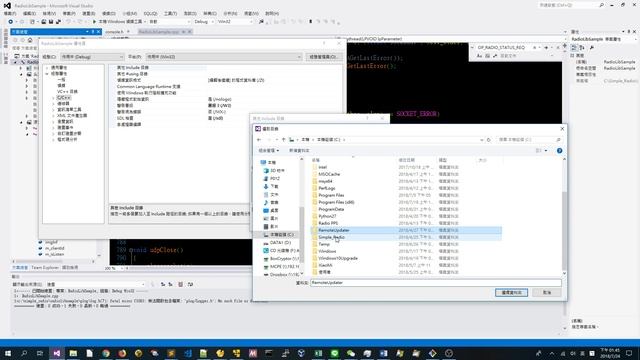Select the Program Files (x86) folder
The height and width of the screenshot is (360, 640).
coord(336,202)
